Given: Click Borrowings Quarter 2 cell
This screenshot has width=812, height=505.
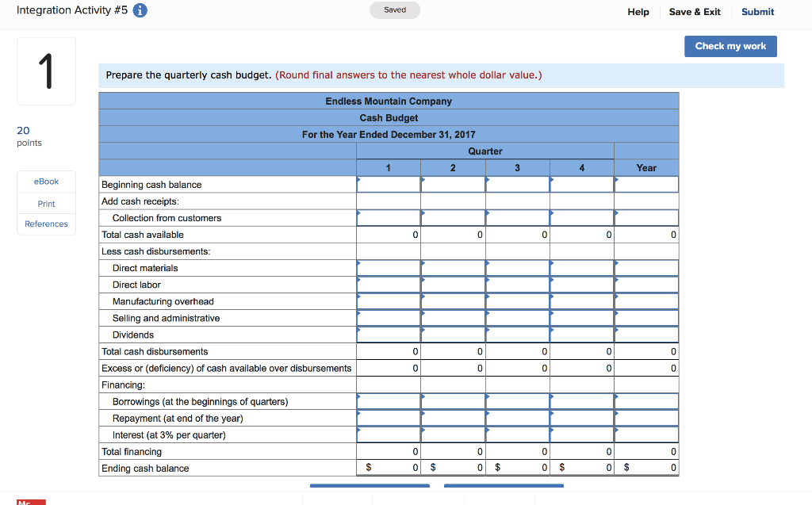Looking at the screenshot, I should tap(453, 401).
